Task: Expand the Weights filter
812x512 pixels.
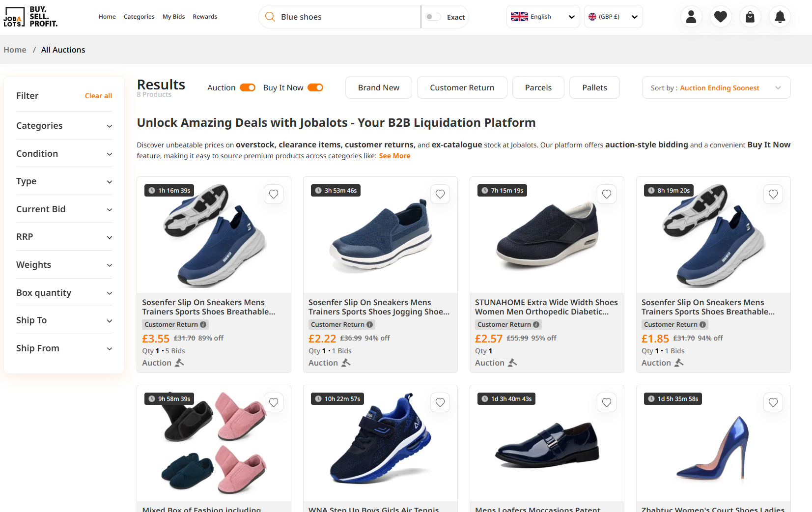Action: click(x=64, y=265)
